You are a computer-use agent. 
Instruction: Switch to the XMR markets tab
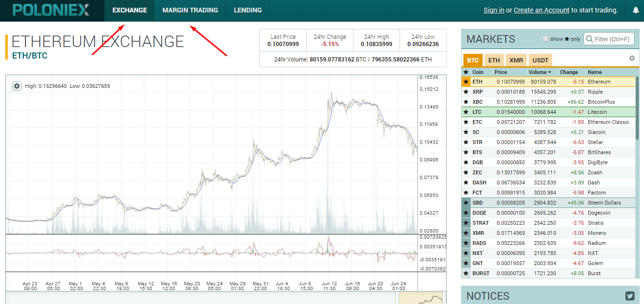tap(516, 60)
